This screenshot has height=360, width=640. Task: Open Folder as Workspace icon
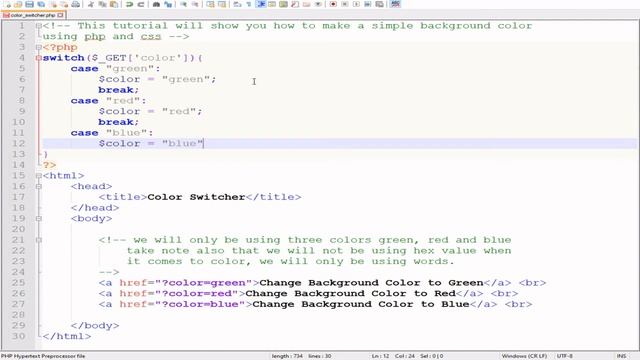[x=307, y=4]
